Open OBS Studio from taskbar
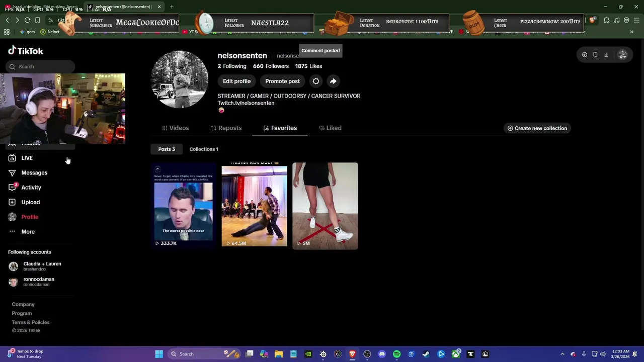Image resolution: width=644 pixels, height=362 pixels. tap(367, 354)
